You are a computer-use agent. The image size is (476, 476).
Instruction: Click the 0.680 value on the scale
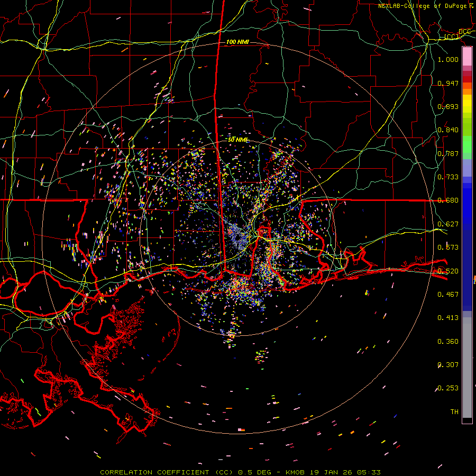pos(448,200)
